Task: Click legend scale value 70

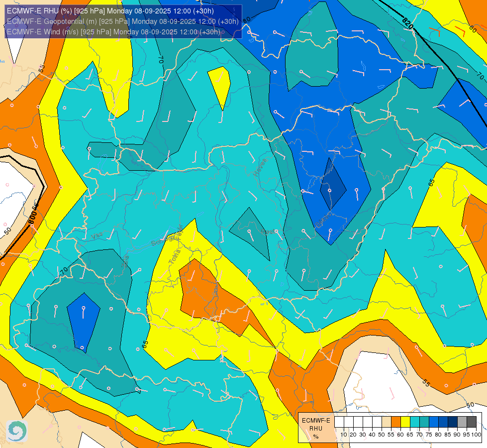Action: coord(419,435)
